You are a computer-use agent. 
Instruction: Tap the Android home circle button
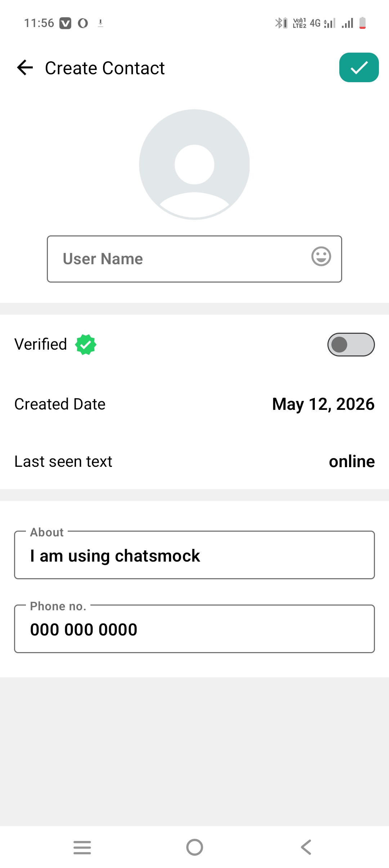pyautogui.click(x=194, y=847)
